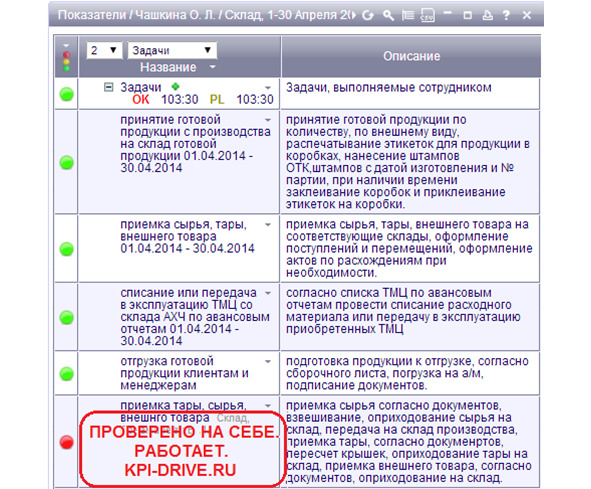Collapse the Задачи tree group
The height and width of the screenshot is (489, 591).
pyautogui.click(x=108, y=87)
